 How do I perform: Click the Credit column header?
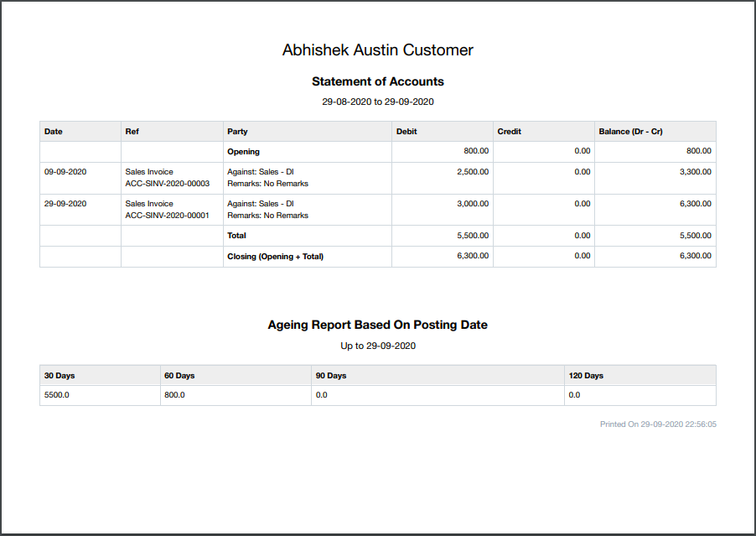point(509,132)
